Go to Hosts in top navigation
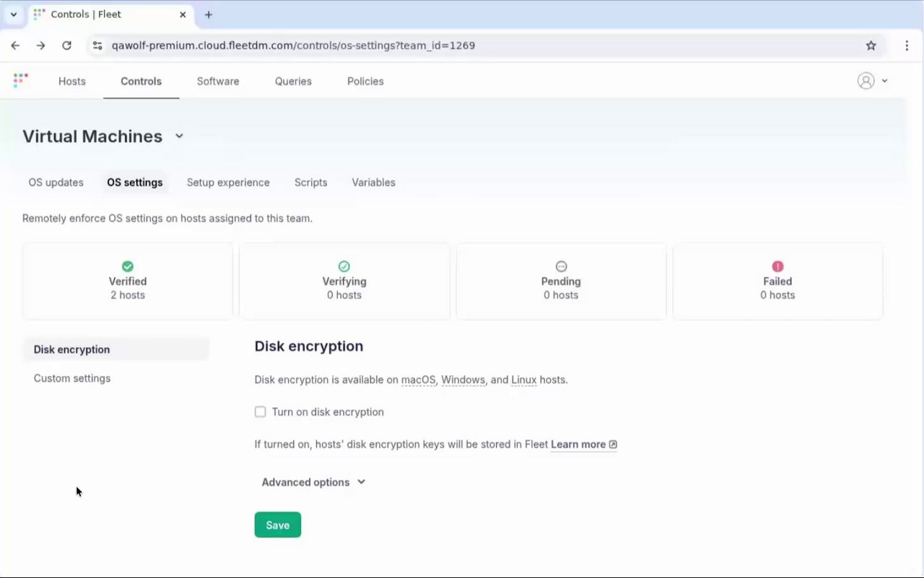 click(72, 81)
